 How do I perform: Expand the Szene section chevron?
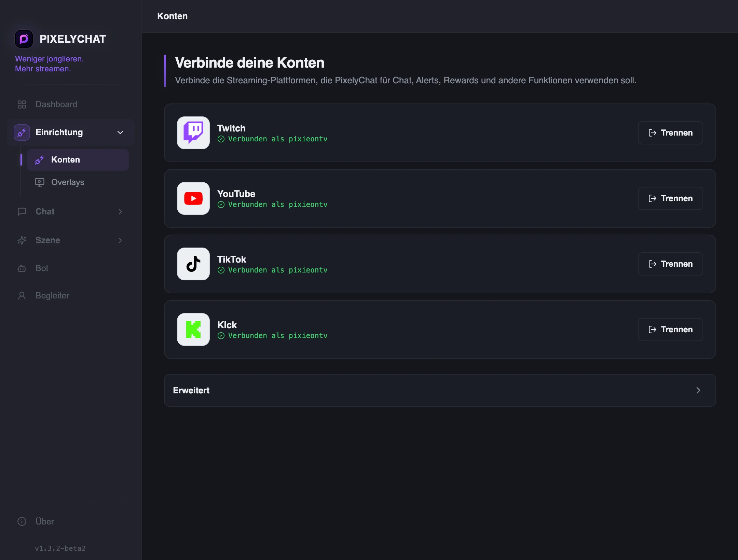point(120,240)
